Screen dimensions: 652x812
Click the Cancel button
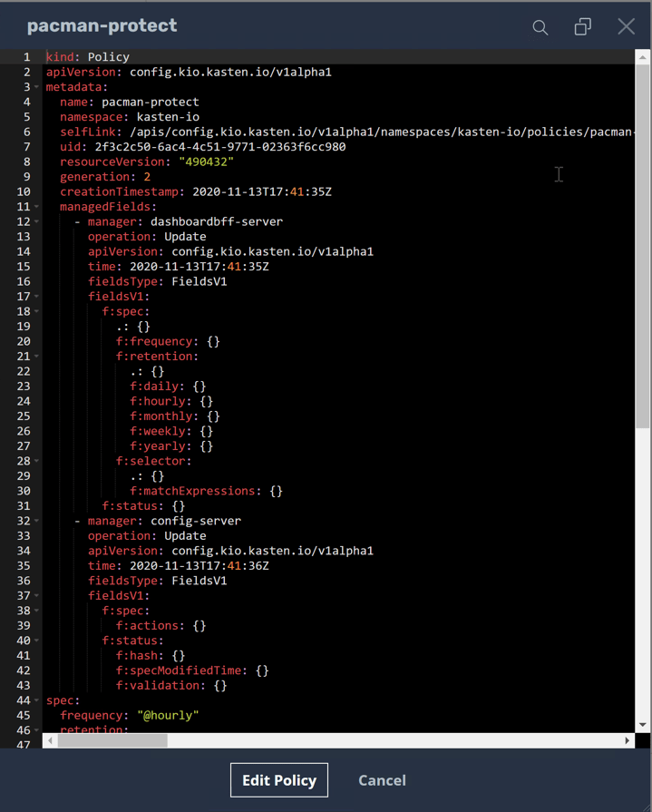pyautogui.click(x=382, y=780)
